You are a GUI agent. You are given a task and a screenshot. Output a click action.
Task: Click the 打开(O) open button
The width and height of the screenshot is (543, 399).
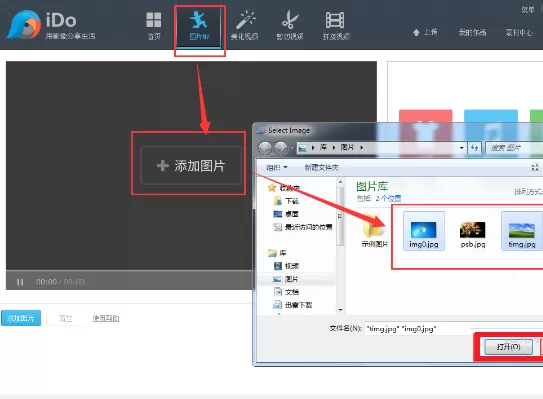508,347
